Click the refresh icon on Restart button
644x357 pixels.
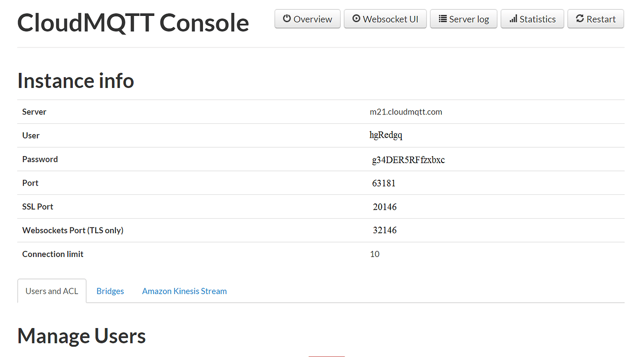pos(580,19)
